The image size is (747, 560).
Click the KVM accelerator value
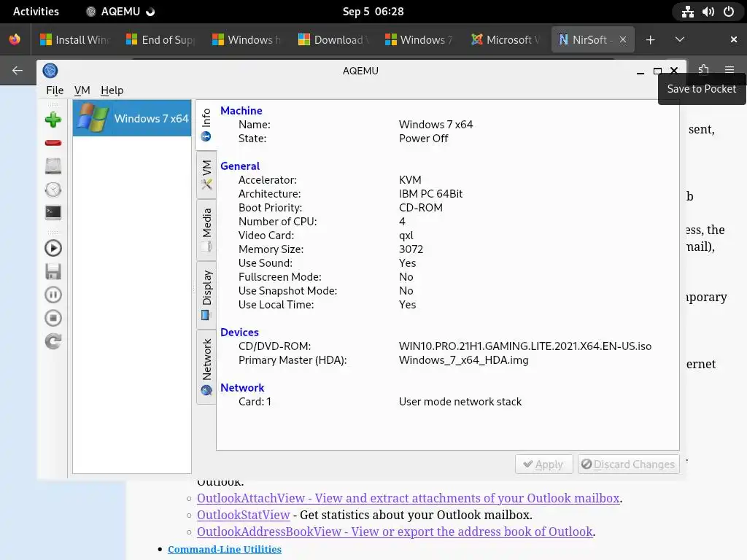pos(410,180)
